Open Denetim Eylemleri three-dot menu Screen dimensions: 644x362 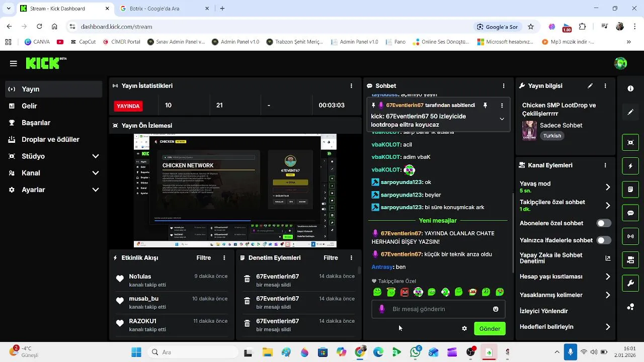(351, 258)
